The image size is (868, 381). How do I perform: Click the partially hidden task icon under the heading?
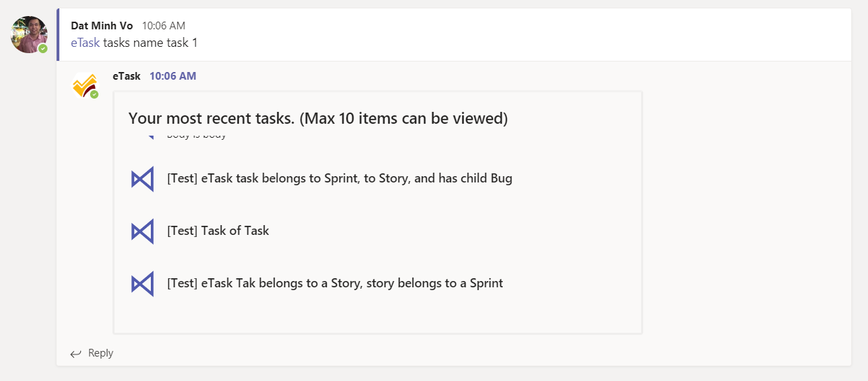click(x=149, y=136)
